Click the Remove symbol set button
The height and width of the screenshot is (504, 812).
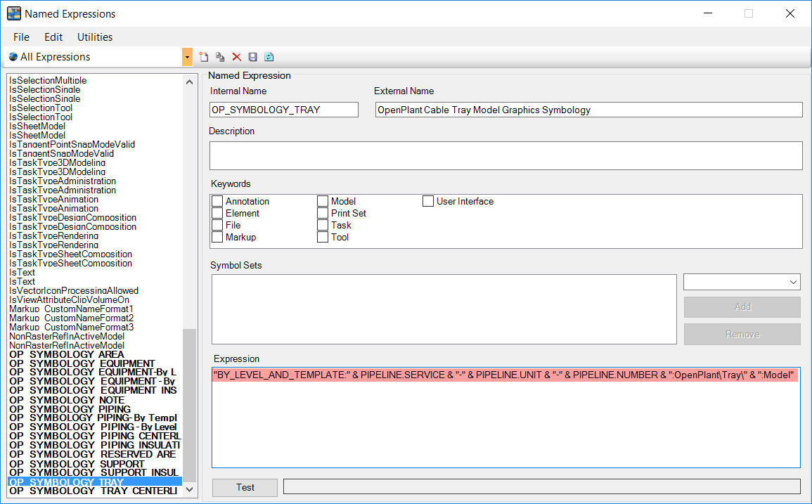[x=742, y=334]
